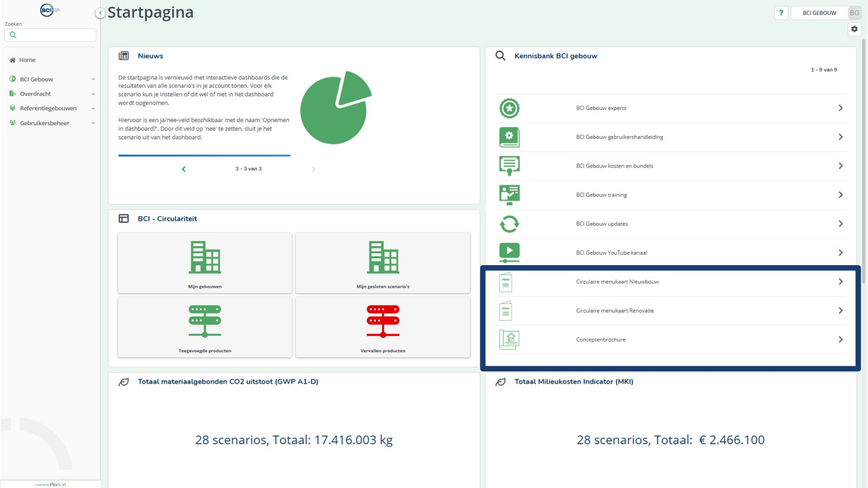Expand the BCI Gebouw updates row chevron
Image resolution: width=868 pixels, height=488 pixels.
point(840,224)
